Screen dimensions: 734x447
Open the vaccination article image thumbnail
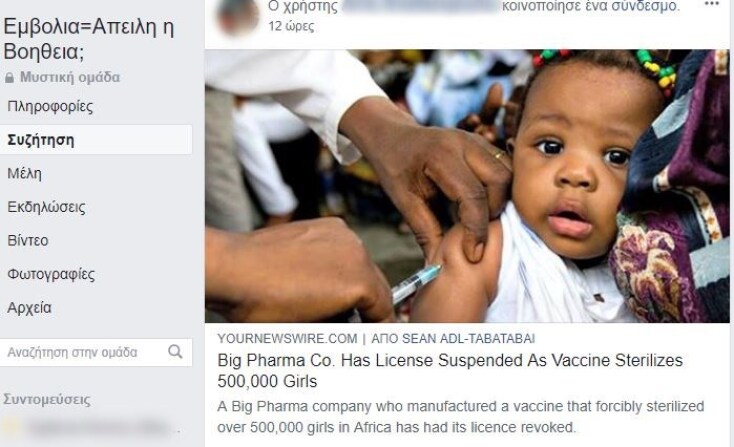(467, 186)
